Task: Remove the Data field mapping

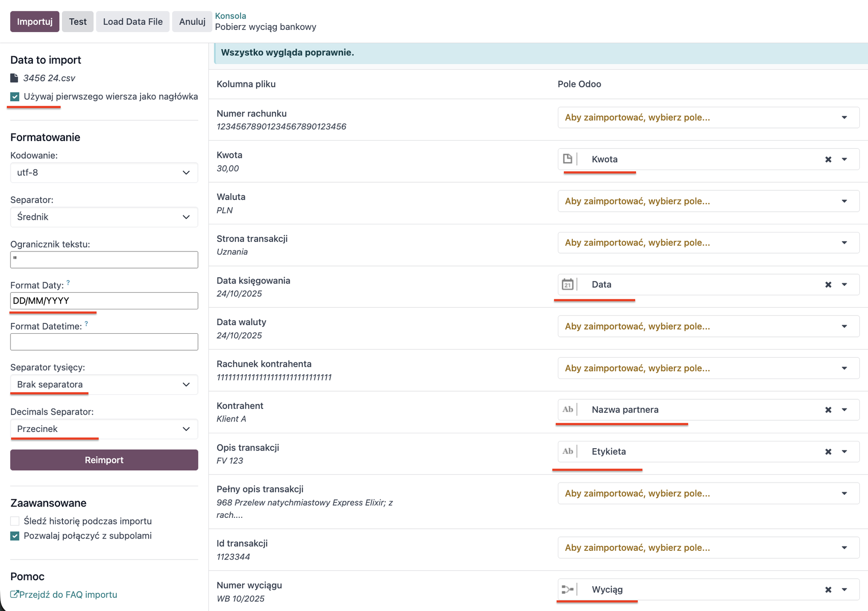Action: (828, 284)
